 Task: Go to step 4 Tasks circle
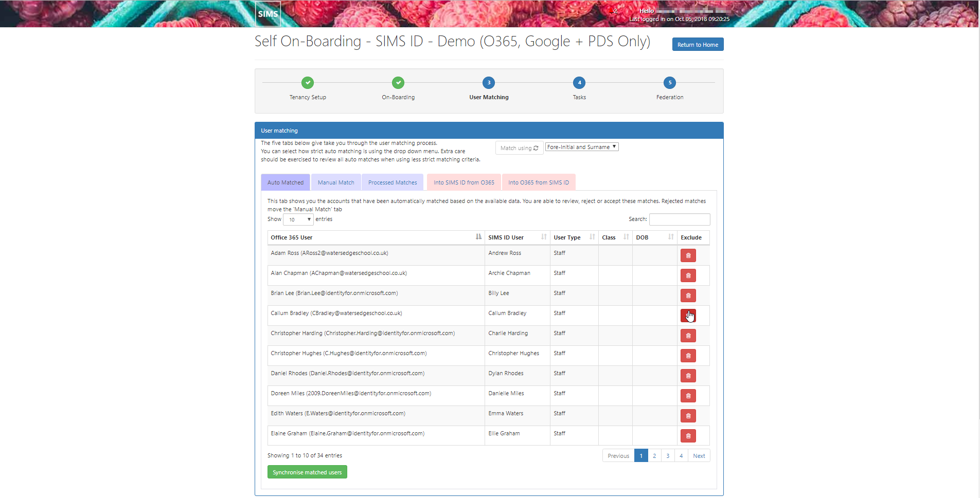click(579, 83)
